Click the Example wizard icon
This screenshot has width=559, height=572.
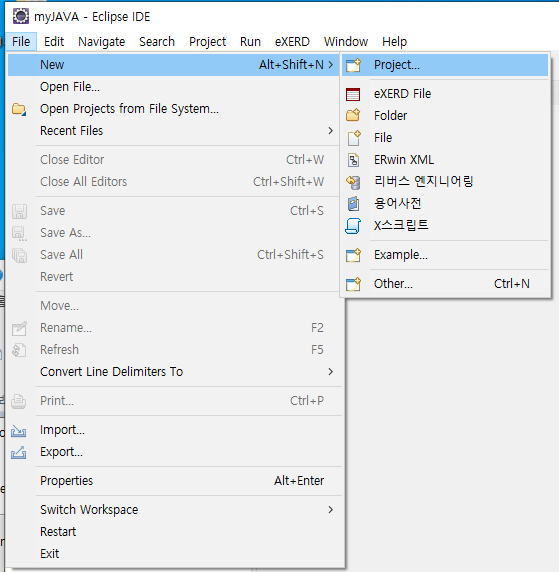pos(353,255)
